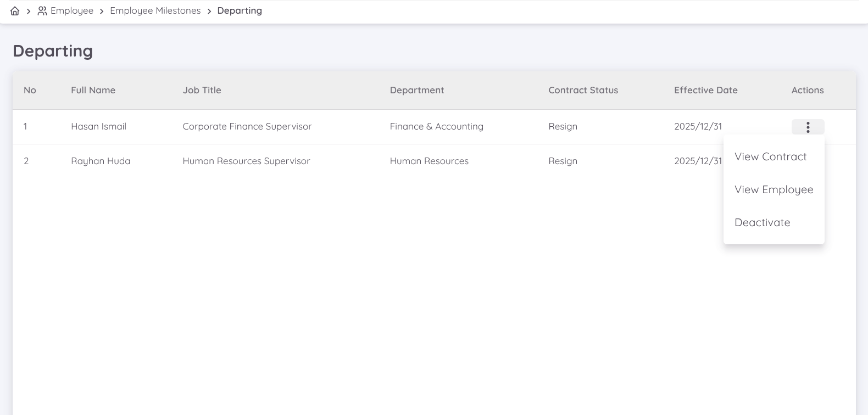This screenshot has width=868, height=415.
Task: Close the three-dot actions menu for Hasan Ismail
Action: [x=808, y=127]
